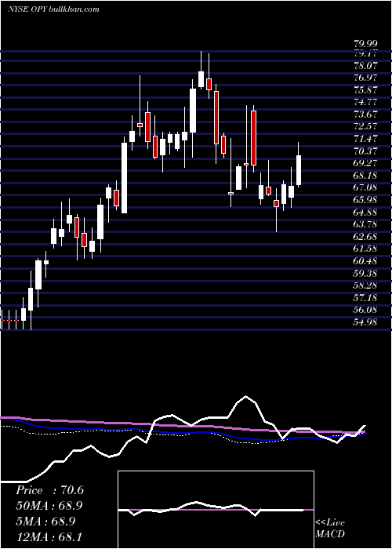Click the 68.18 price axis label
Viewport: 392px width, 549px height.
point(365,176)
